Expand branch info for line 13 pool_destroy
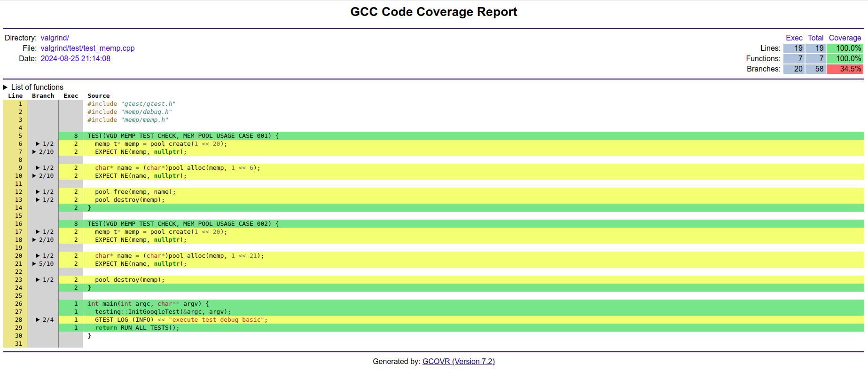This screenshot has width=868, height=373. (45, 200)
